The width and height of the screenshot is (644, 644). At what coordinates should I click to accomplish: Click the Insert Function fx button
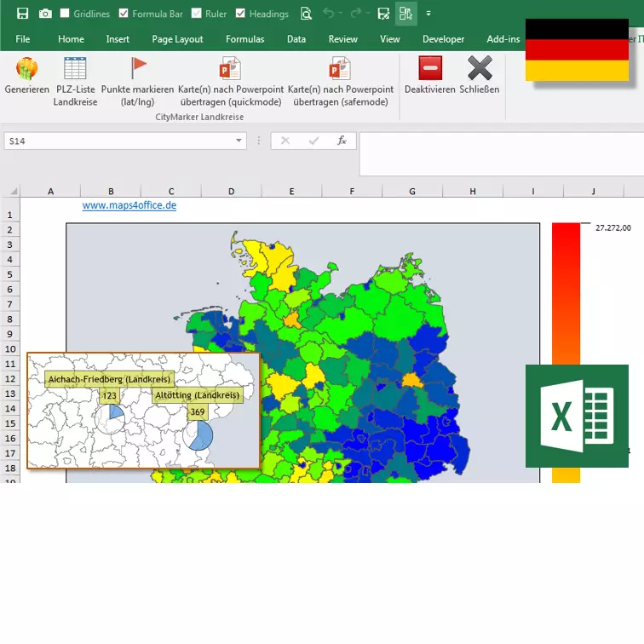coord(342,141)
